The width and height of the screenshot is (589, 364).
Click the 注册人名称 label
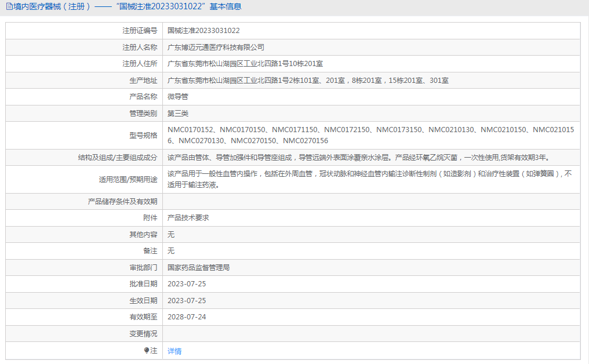pyautogui.click(x=140, y=48)
